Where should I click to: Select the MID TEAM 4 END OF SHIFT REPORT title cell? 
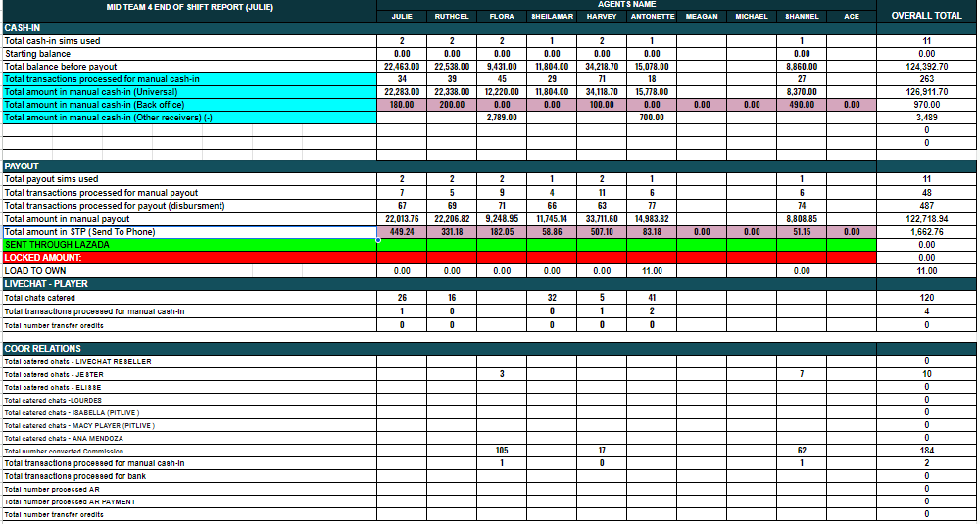coord(189,9)
